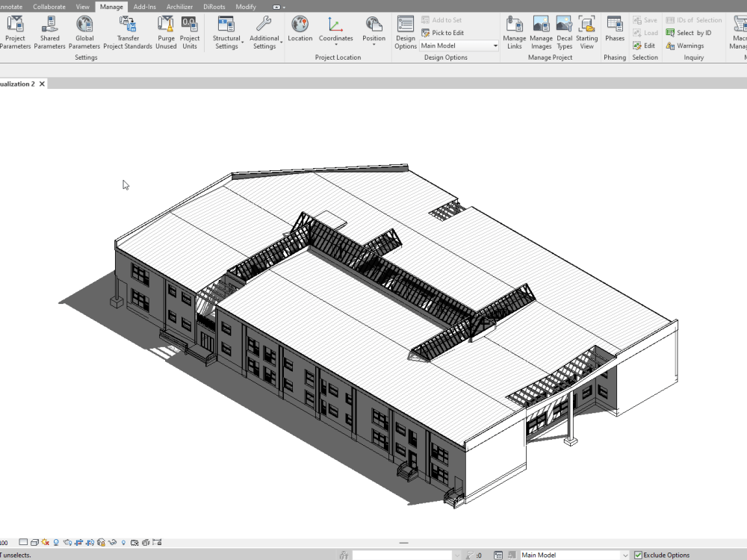Expand the Coordinates dropdown

point(335,43)
